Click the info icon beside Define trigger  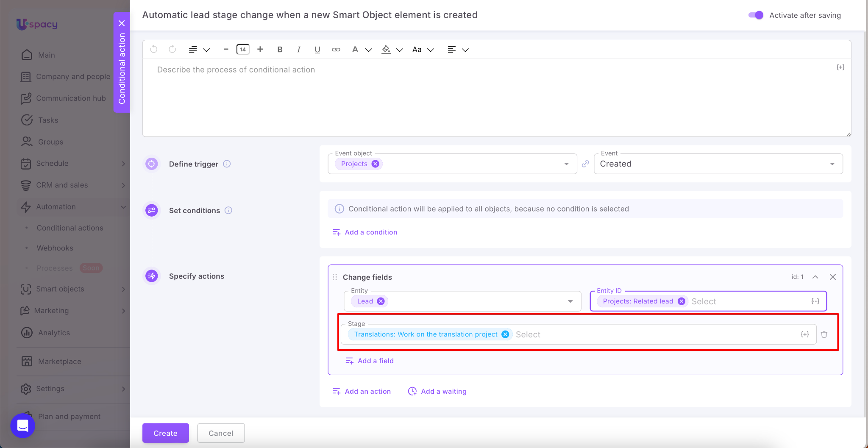click(x=227, y=164)
